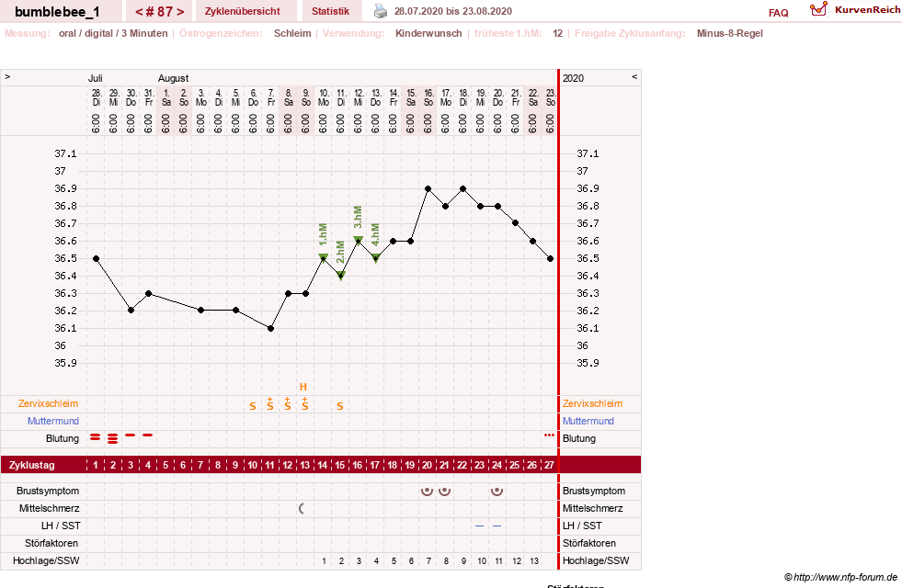Click the 4.hM green triangle marker
This screenshot has height=588, width=902.
click(376, 257)
